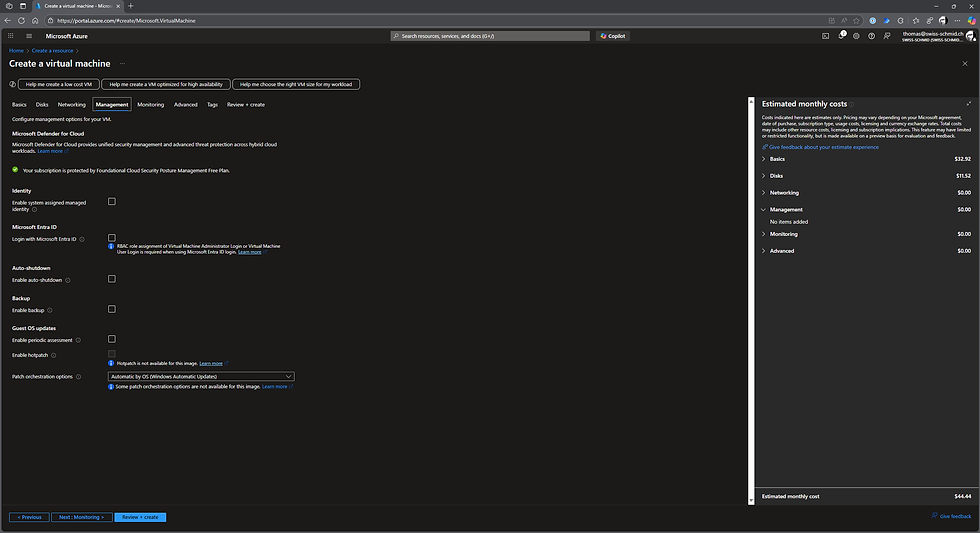Open the Review + create tab
980x533 pixels.
[246, 105]
